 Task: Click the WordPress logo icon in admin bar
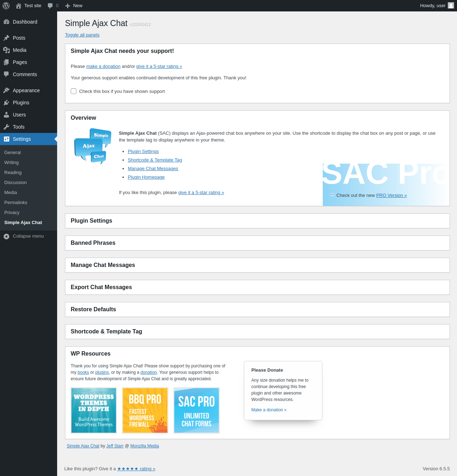(6, 6)
